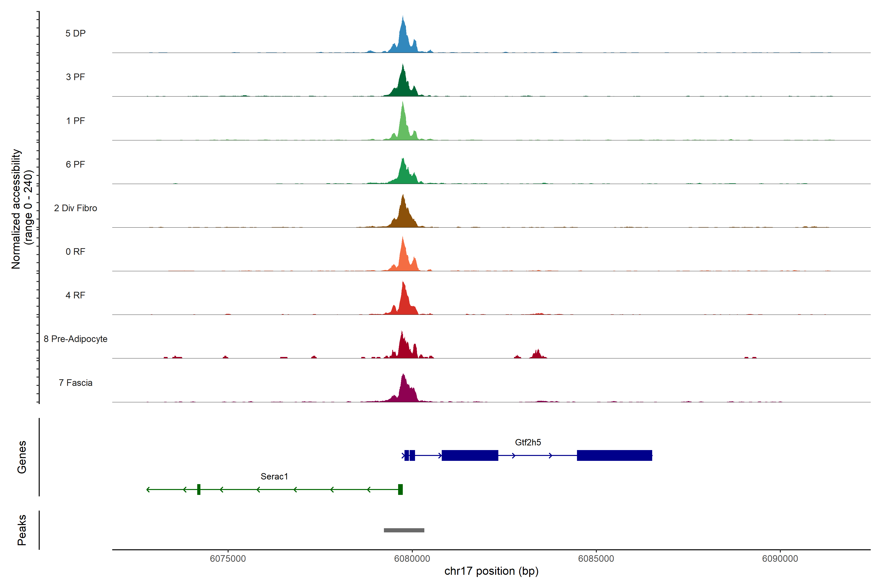This screenshot has width=882, height=588.
Task: Select the 2 Div Fibro label
Action: 75,208
